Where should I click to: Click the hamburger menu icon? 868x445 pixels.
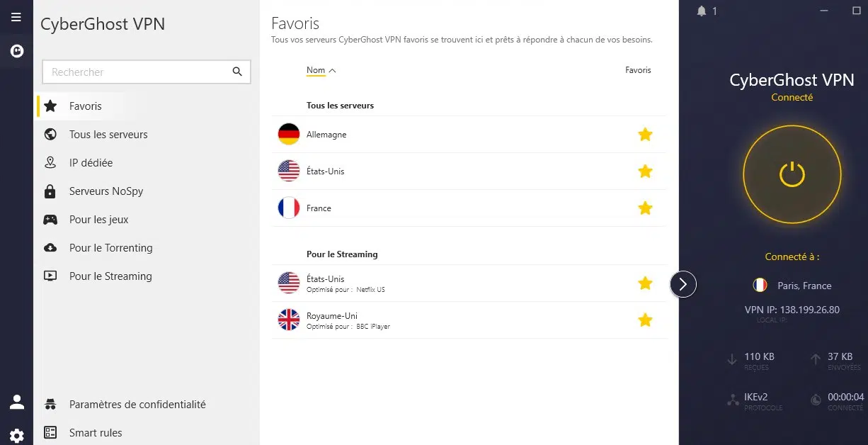pos(16,17)
